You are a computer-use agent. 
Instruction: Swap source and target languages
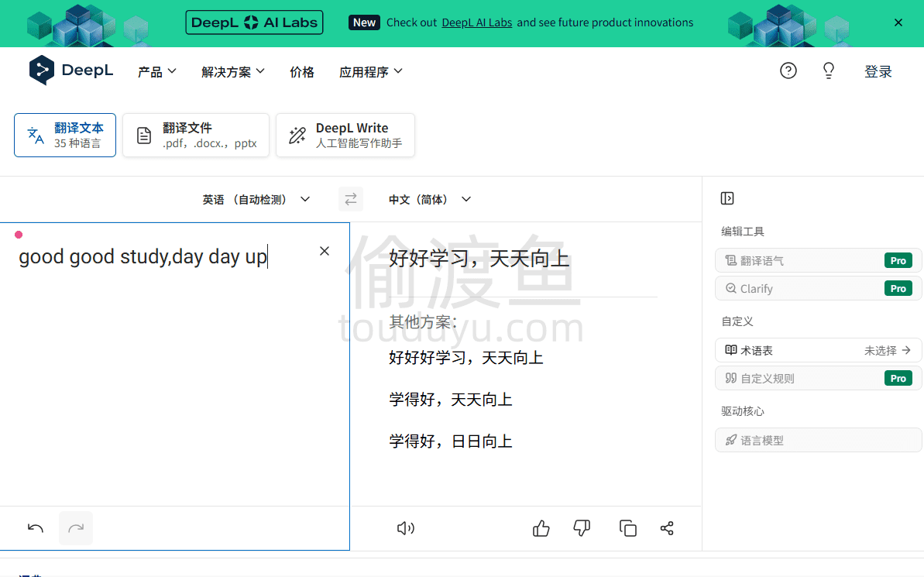click(x=351, y=199)
